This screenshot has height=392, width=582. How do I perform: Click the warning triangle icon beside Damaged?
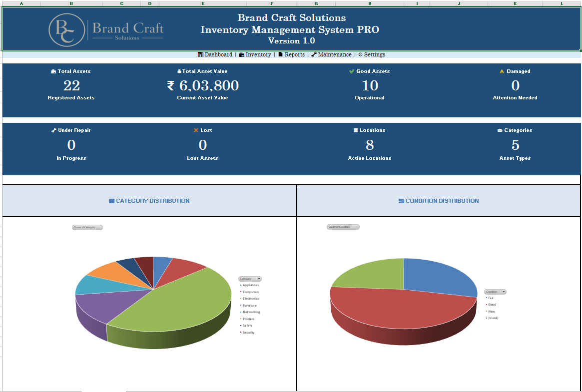click(502, 71)
